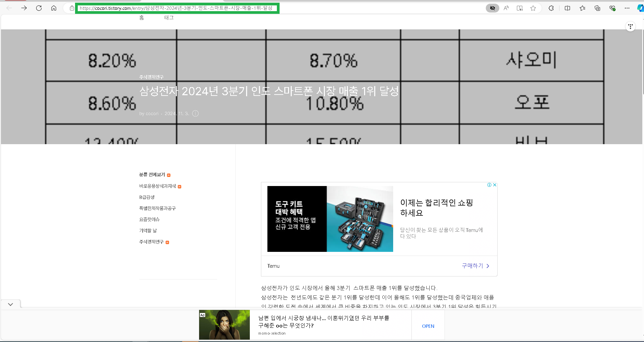Open 분류 전체보기 category
Image resolution: width=644 pixels, height=342 pixels.
[x=152, y=175]
